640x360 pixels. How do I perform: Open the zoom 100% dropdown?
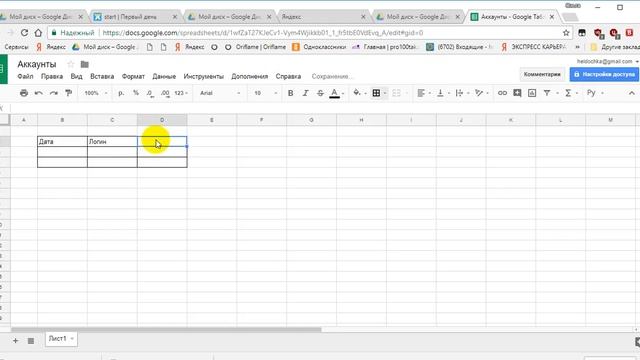click(96, 93)
